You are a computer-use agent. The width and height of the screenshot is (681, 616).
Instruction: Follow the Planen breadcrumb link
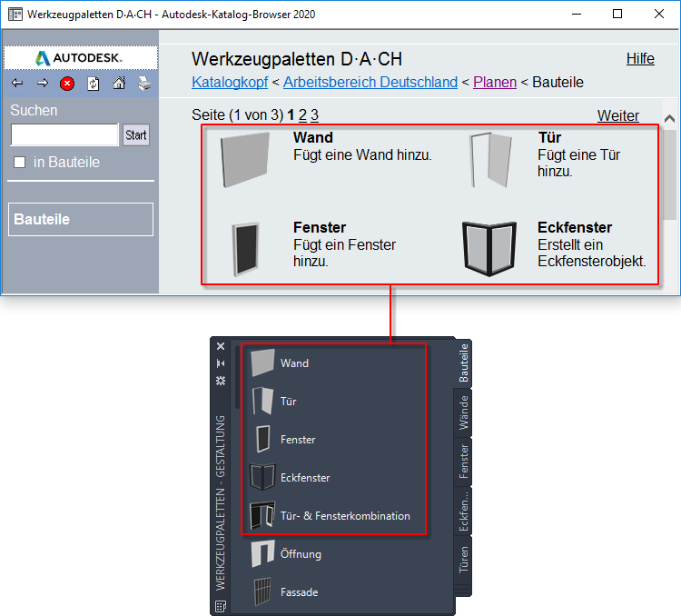(495, 82)
